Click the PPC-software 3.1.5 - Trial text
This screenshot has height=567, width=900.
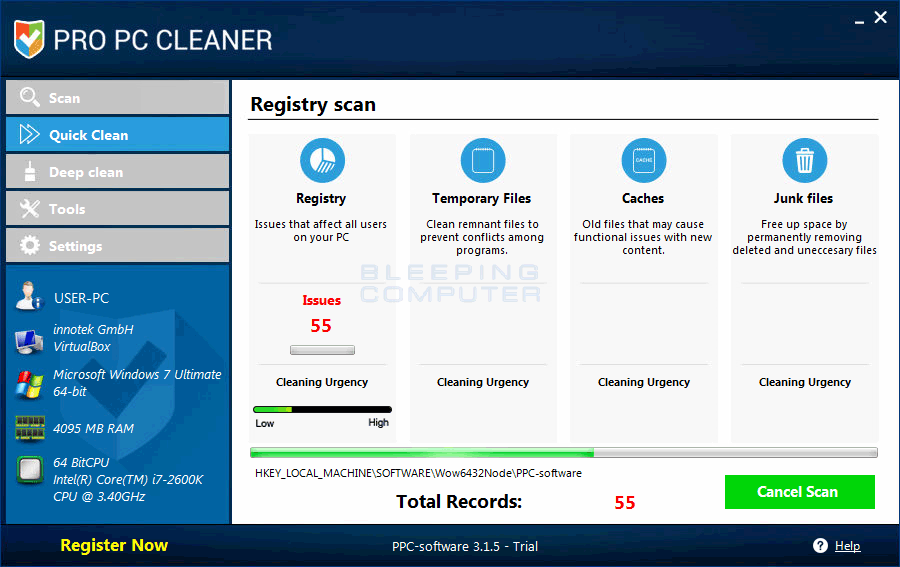465,546
